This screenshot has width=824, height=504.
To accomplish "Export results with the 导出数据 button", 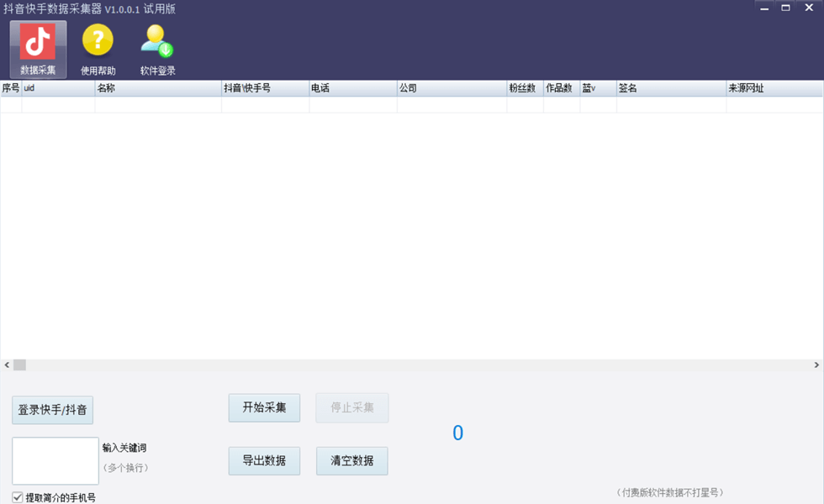I will pyautogui.click(x=264, y=461).
